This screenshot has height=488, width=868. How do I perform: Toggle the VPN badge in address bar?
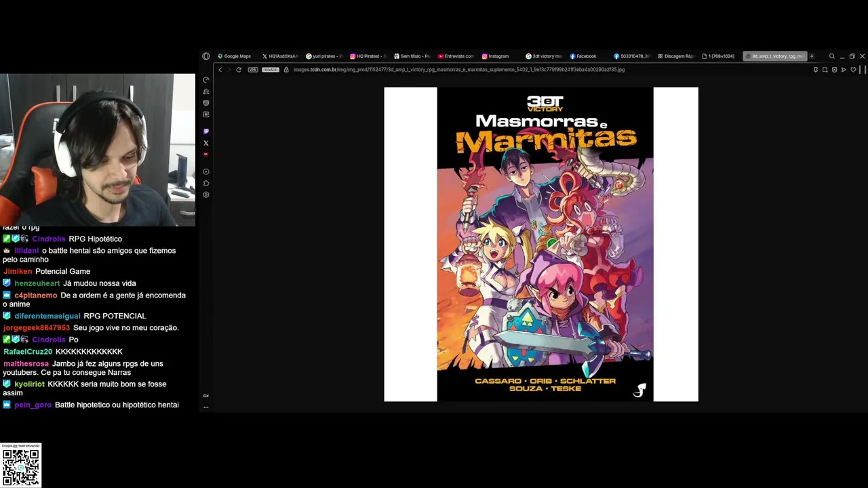pos(253,70)
